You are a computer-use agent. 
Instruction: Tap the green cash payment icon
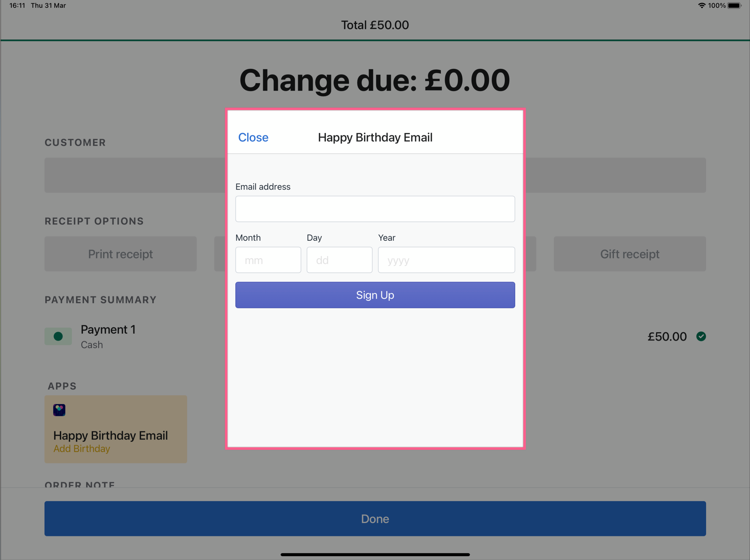[x=58, y=336]
